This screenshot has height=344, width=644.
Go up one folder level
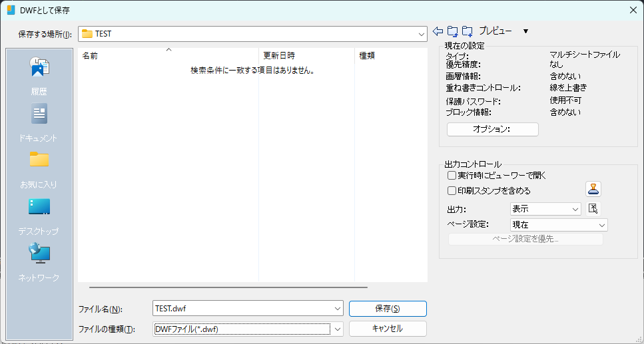452,31
